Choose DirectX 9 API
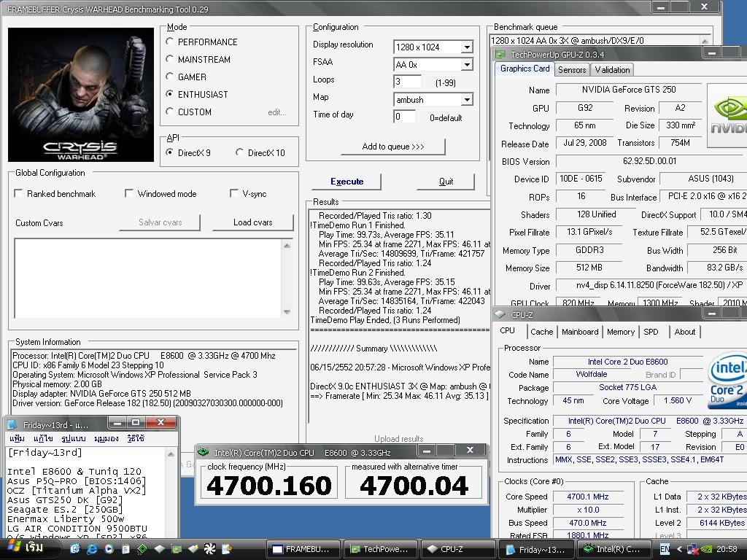The image size is (747, 560). click(x=169, y=152)
